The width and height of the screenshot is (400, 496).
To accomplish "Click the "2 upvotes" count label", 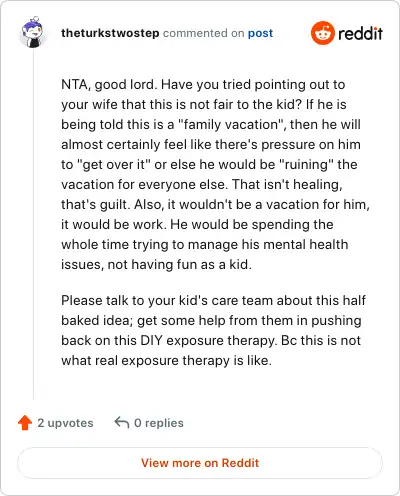I will pos(65,423).
